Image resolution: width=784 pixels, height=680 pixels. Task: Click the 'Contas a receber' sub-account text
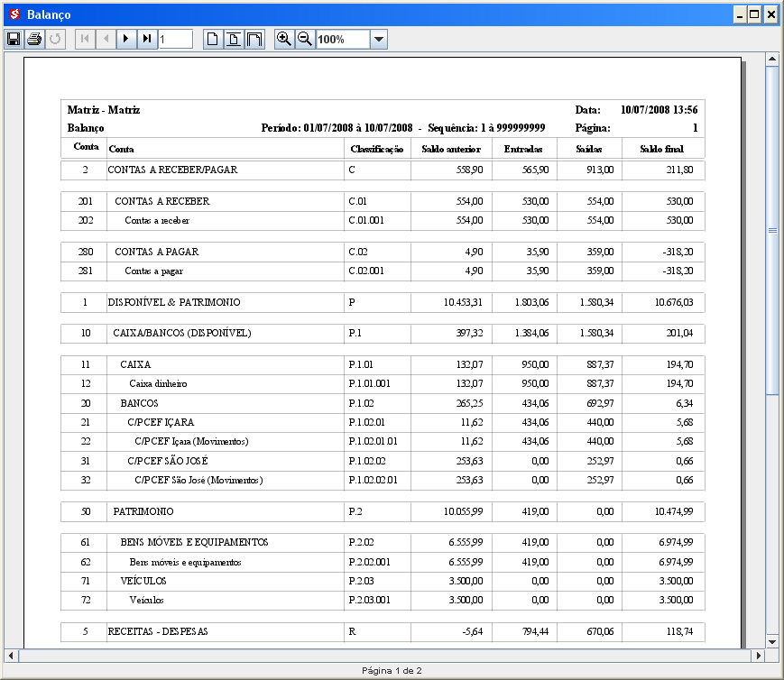pos(157,220)
